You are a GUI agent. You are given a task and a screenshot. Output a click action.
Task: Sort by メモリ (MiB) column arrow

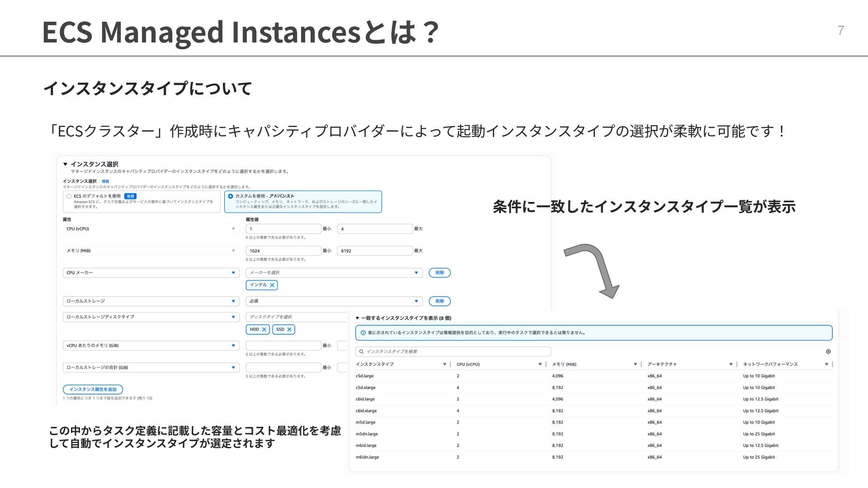pyautogui.click(x=635, y=364)
